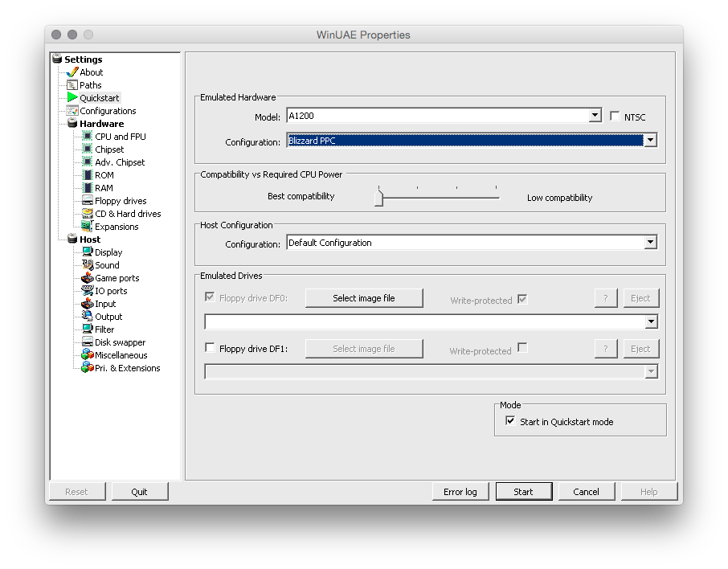The width and height of the screenshot is (728, 569).
Task: Open the DF0 image path dropdown
Action: [651, 321]
